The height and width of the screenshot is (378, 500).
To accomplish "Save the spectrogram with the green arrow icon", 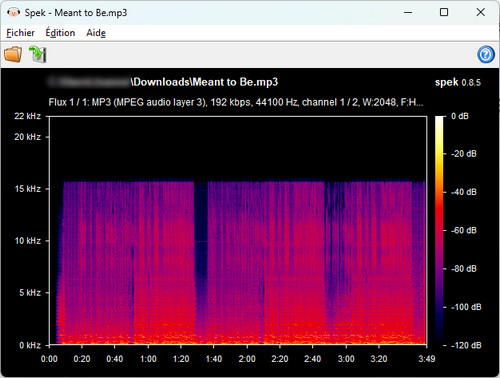I will [38, 54].
